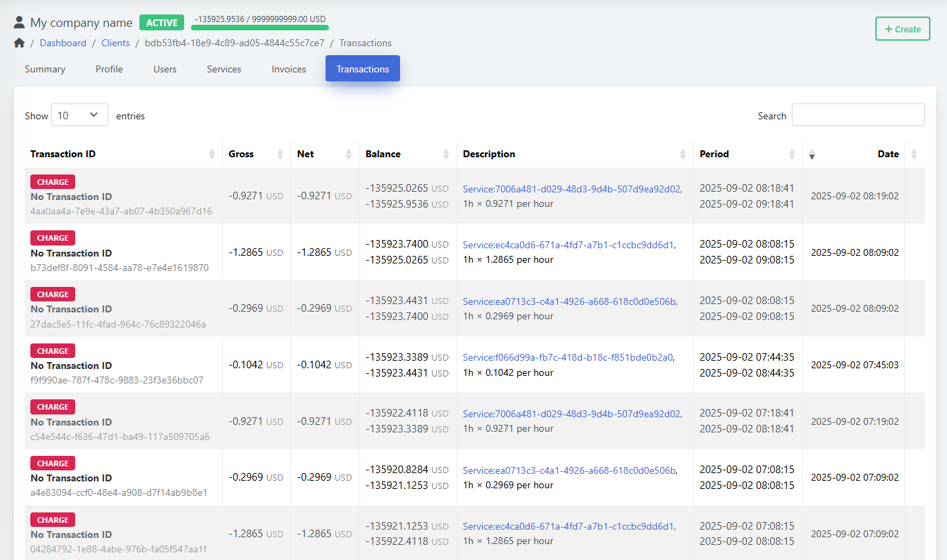947x560 pixels.
Task: Click the balance -135920.8284 USD
Action: (x=407, y=470)
